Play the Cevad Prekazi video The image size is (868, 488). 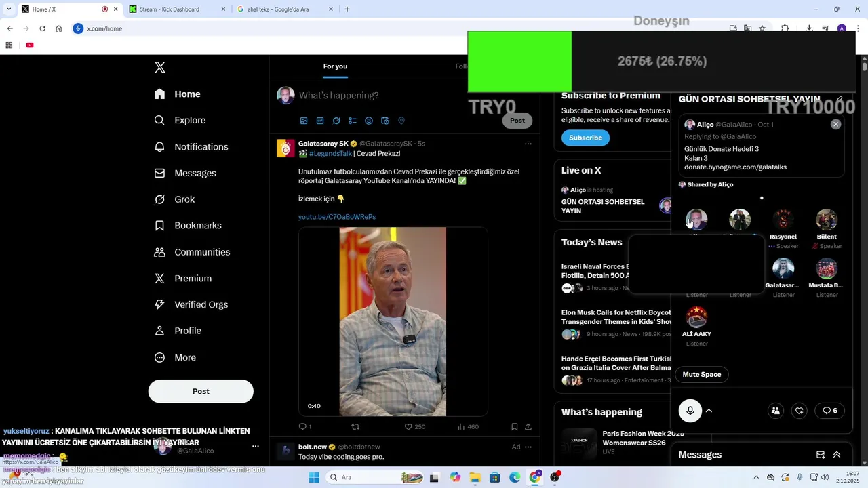pos(393,321)
